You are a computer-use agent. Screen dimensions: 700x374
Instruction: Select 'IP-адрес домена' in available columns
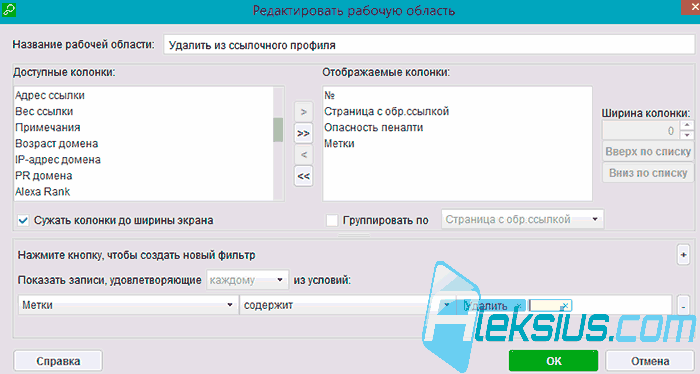pos(58,160)
